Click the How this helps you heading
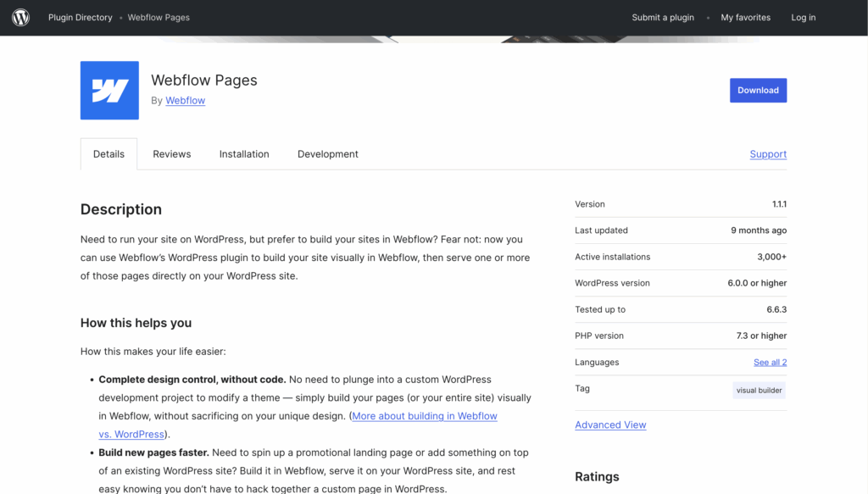868x494 pixels. [136, 323]
